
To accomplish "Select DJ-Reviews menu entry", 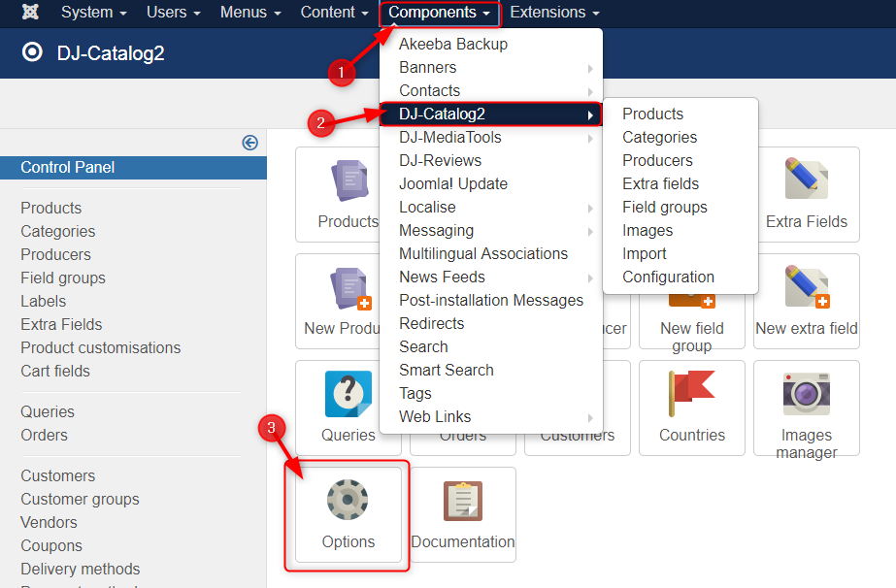I will coord(491,160).
